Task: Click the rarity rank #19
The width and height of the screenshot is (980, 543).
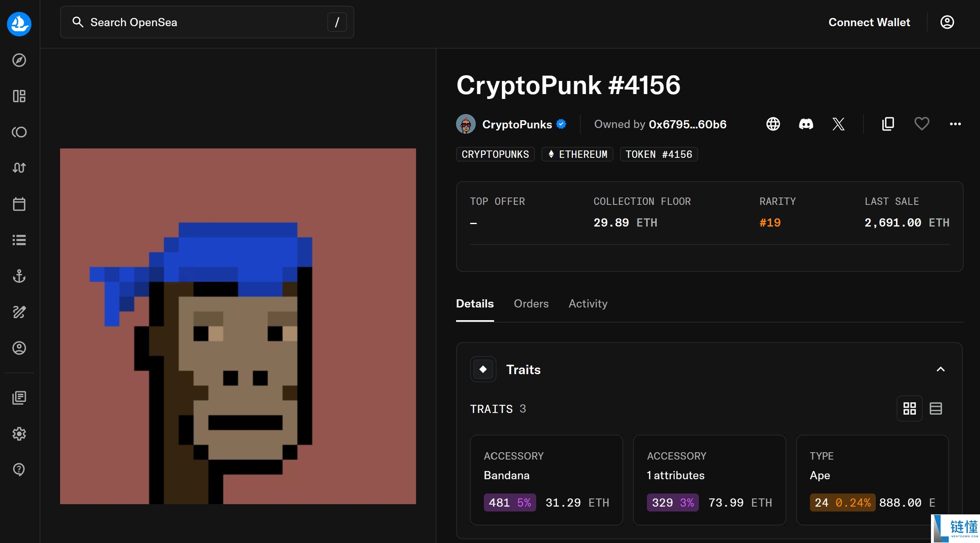Action: click(x=770, y=222)
